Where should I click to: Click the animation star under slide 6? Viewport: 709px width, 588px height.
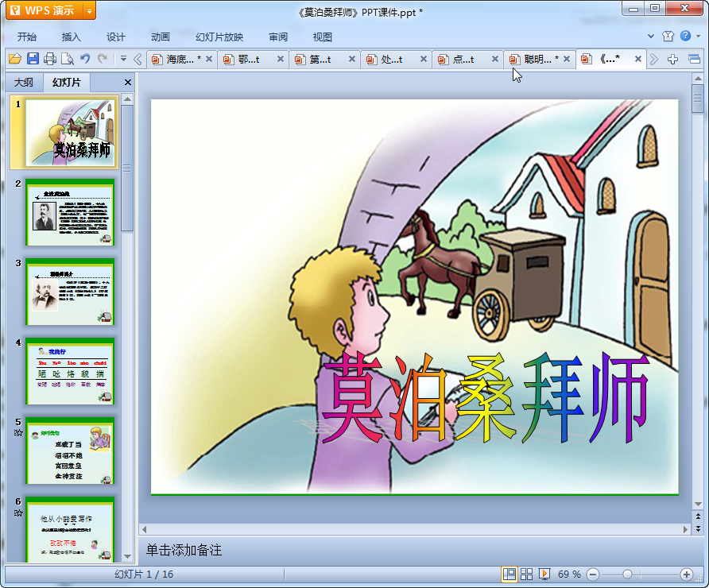point(18,513)
